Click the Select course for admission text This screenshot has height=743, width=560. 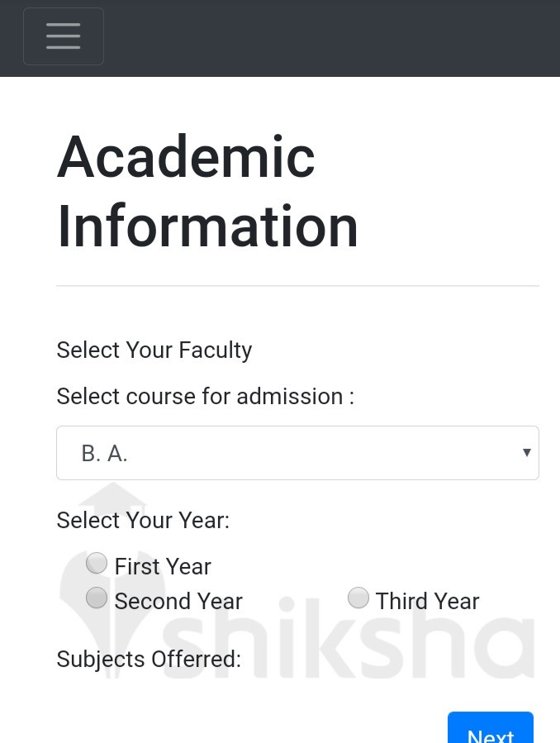(204, 396)
